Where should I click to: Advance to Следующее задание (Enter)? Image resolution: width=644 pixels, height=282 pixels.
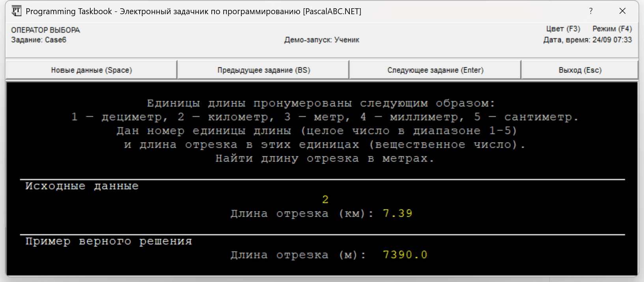click(x=435, y=70)
